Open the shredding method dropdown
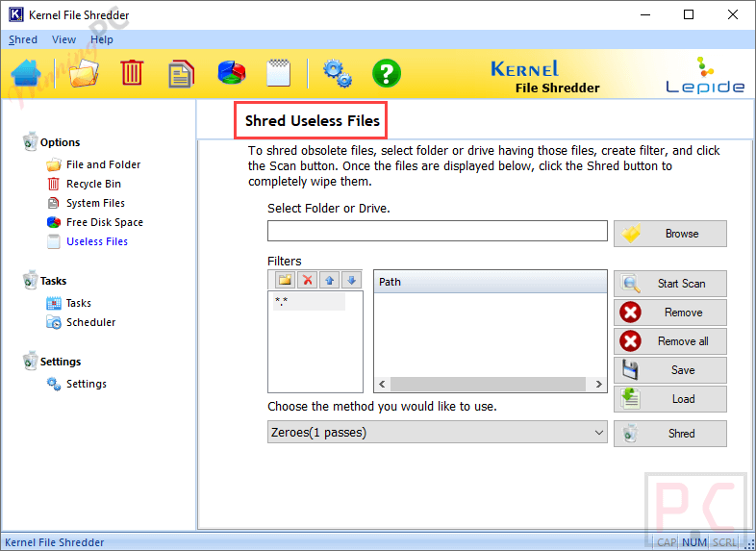 pos(438,433)
